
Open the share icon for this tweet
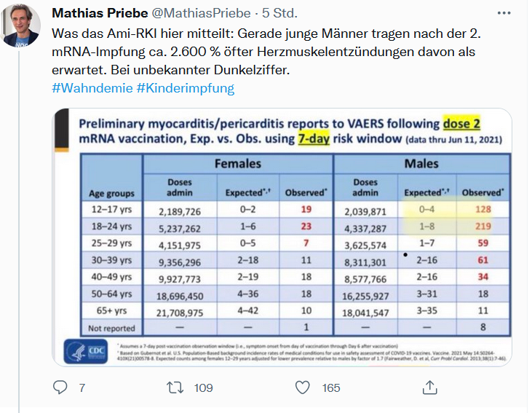click(430, 387)
